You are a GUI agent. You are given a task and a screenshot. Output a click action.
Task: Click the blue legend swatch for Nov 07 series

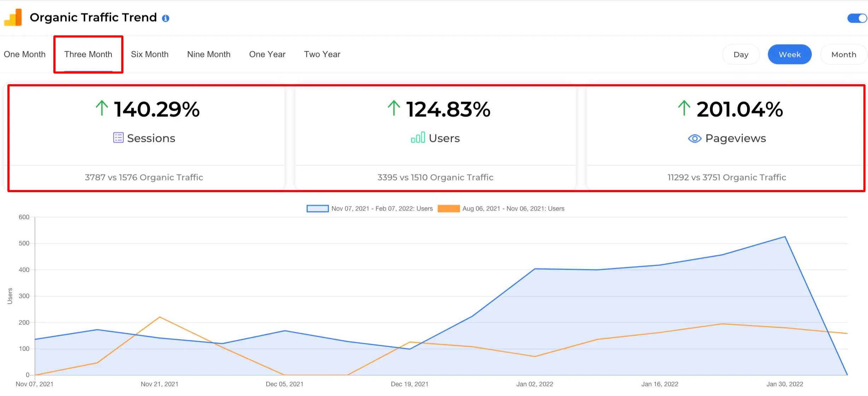(318, 208)
